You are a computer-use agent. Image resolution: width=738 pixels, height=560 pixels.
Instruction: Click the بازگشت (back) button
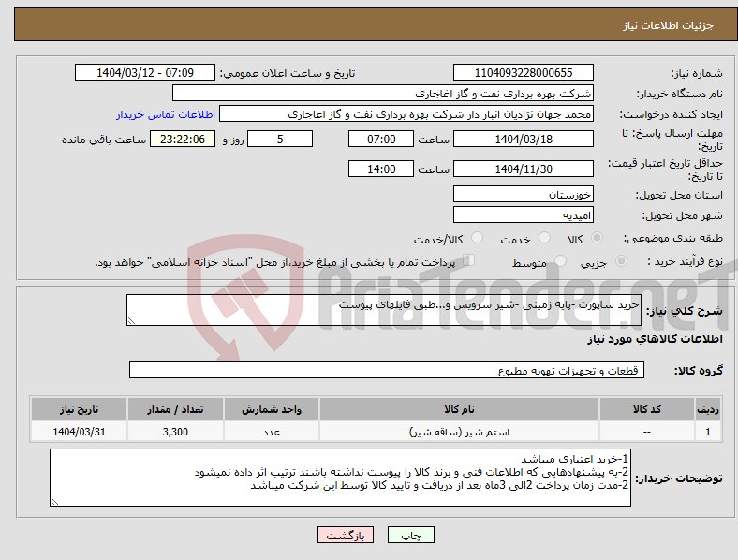coord(346,535)
